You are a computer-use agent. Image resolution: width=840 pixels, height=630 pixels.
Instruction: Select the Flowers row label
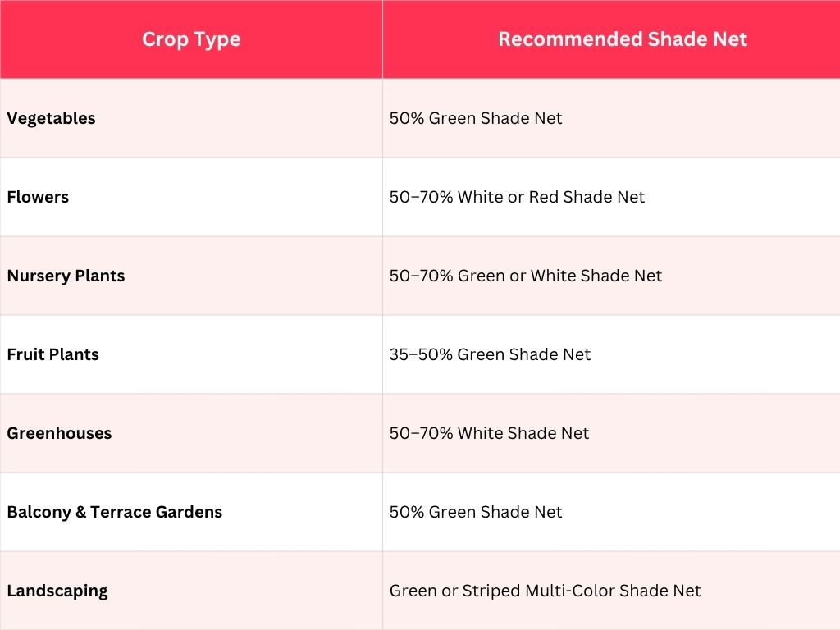(38, 197)
